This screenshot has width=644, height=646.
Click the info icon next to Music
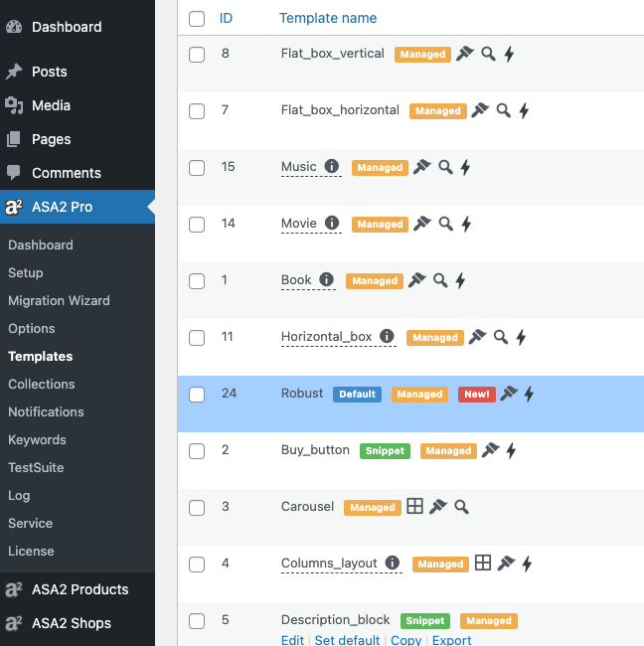pyautogui.click(x=332, y=166)
